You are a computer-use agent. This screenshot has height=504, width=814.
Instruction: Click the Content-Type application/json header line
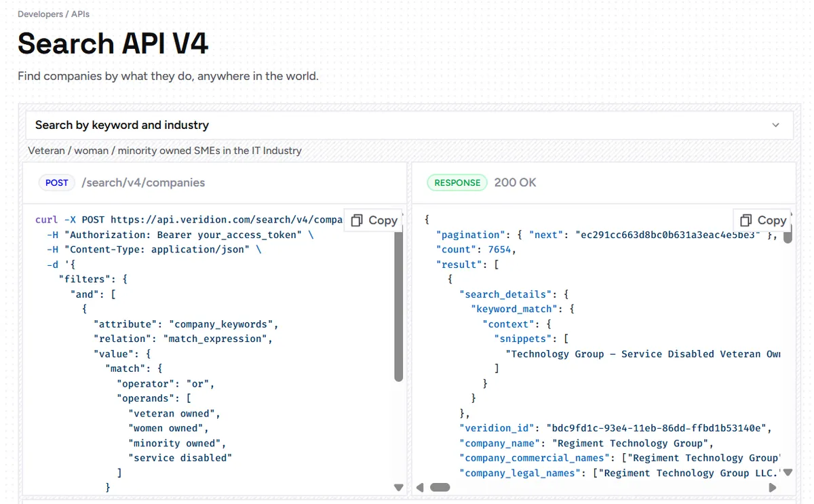(x=155, y=250)
